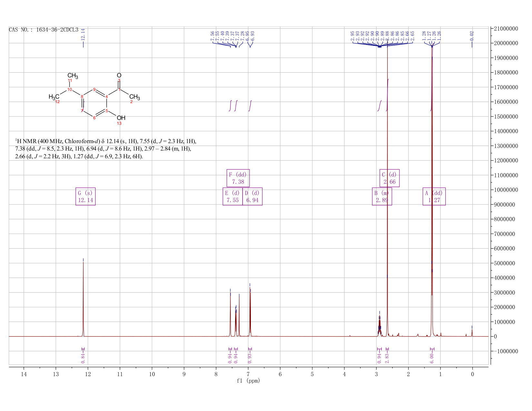This screenshot has height=411, width=532.
Task: Select the D (d) 6.94 multiplet label
Action: pyautogui.click(x=252, y=196)
